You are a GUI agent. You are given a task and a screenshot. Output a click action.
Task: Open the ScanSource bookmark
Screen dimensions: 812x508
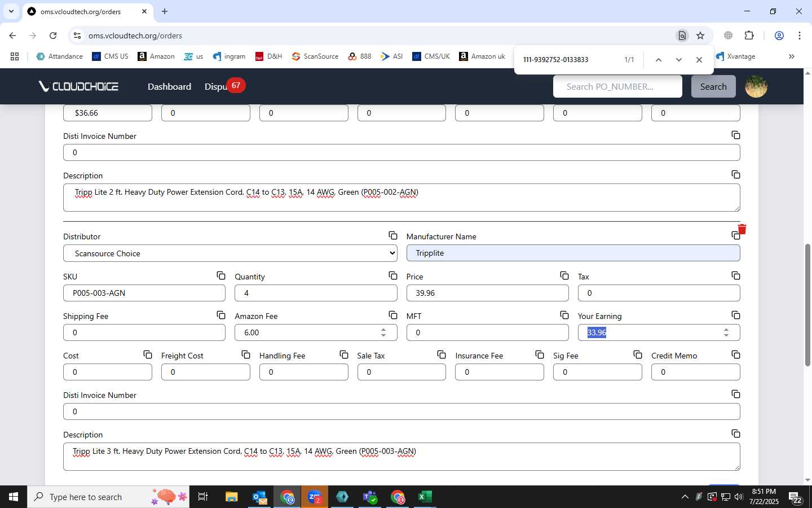pyautogui.click(x=315, y=56)
